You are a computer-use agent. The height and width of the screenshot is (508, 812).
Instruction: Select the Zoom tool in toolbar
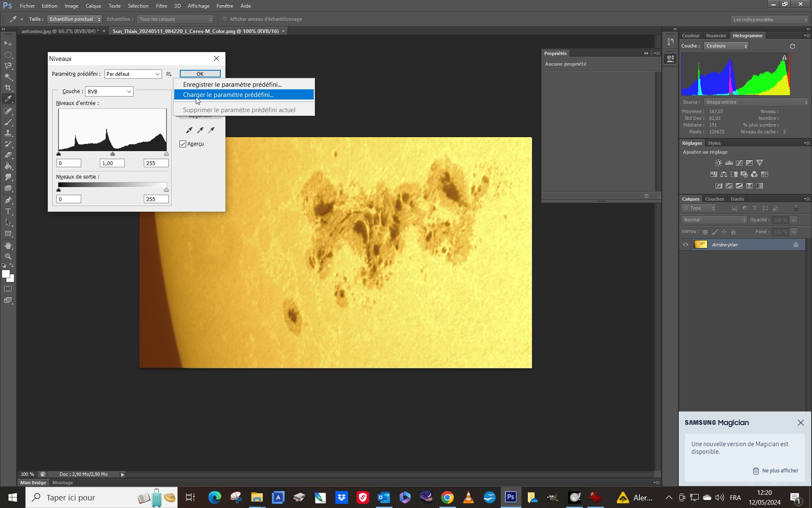coord(8,257)
